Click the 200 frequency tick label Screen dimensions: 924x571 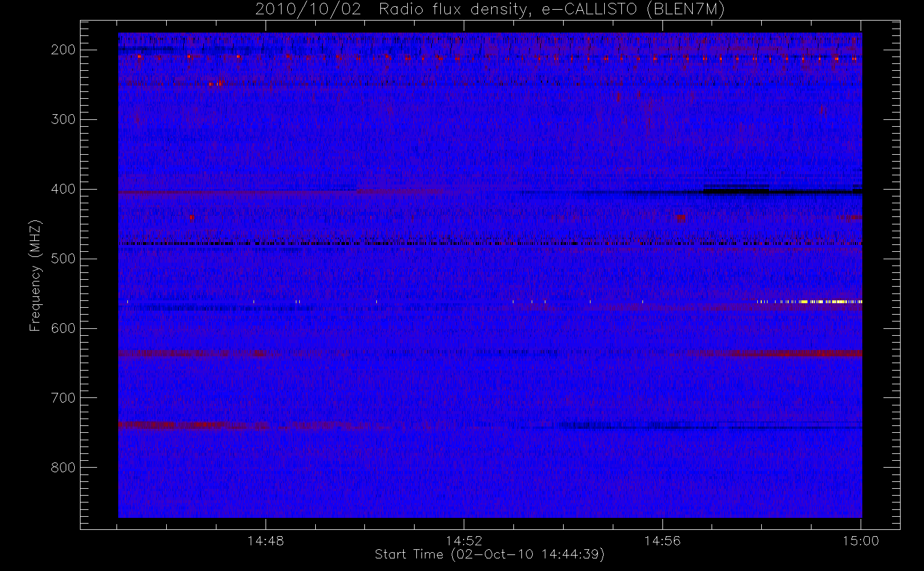coord(63,50)
